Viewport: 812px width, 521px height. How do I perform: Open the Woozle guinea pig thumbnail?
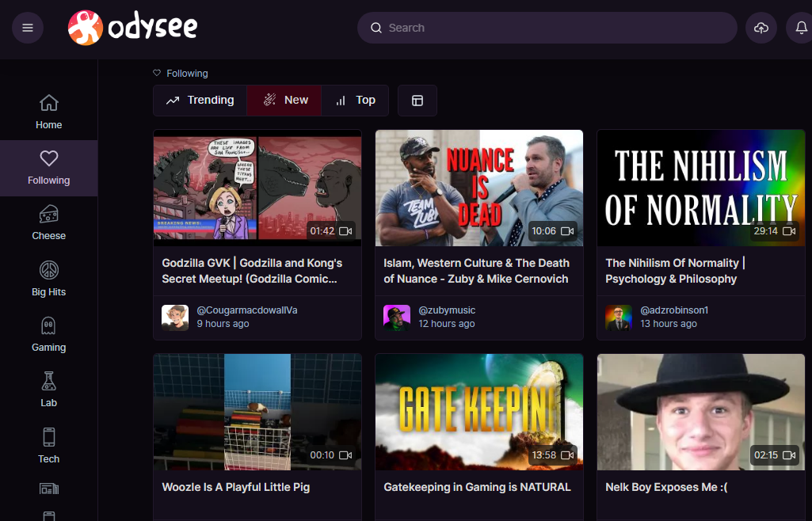point(257,412)
